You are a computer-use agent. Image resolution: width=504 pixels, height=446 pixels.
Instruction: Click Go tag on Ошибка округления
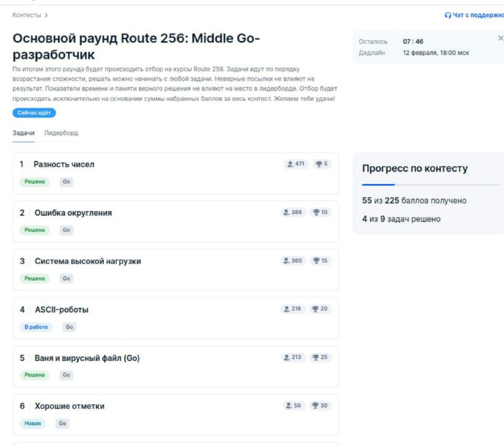tap(66, 230)
